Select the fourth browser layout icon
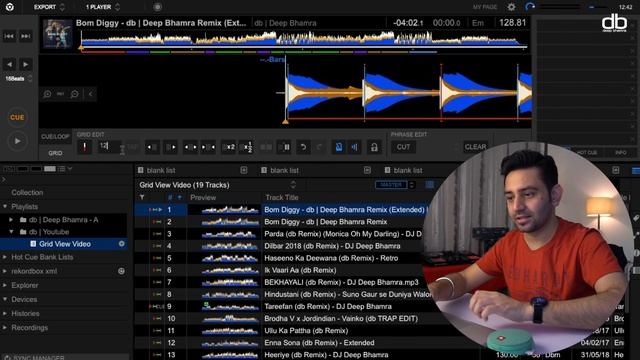 pos(50,169)
